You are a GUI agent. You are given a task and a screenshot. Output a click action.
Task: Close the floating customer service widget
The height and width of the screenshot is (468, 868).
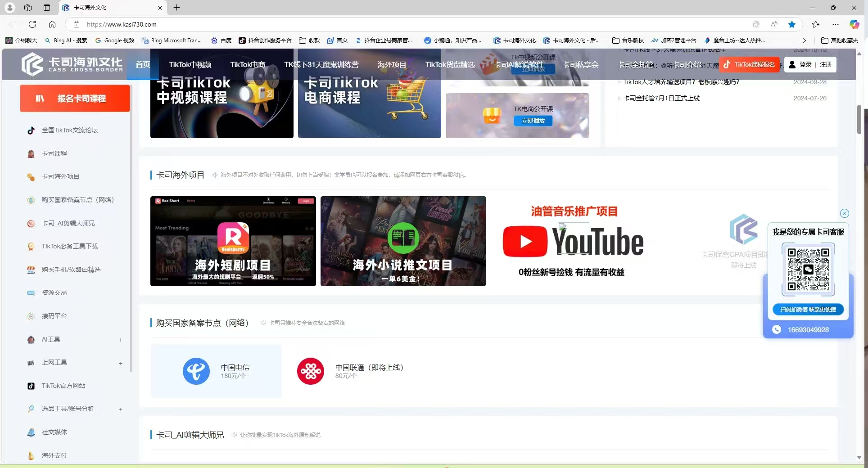click(845, 213)
